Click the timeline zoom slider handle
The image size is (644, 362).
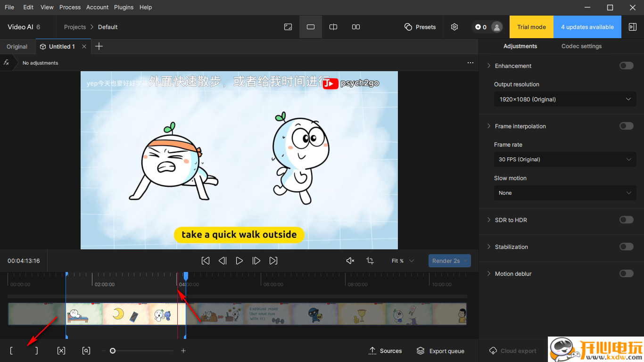coord(113,351)
